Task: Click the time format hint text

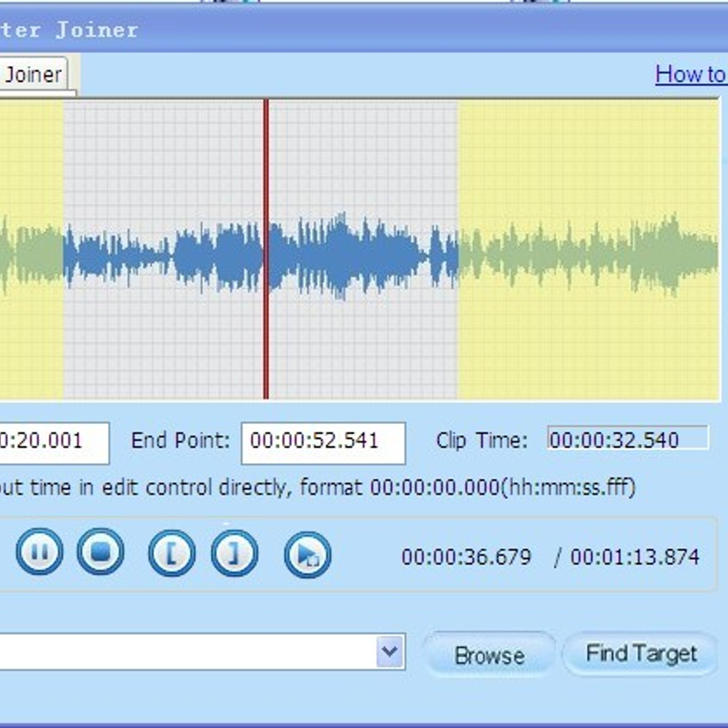Action: click(317, 487)
